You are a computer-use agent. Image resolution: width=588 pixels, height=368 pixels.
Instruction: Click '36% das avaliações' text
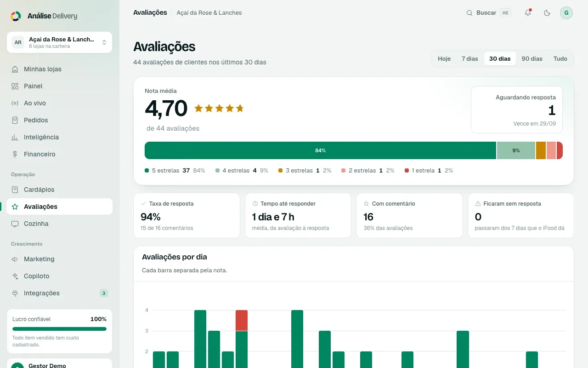coord(388,228)
